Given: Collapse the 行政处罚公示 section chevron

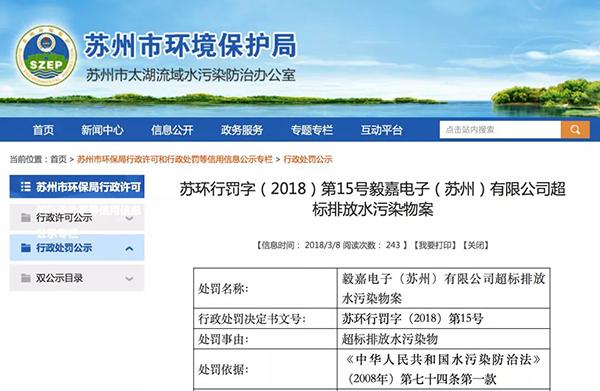Looking at the screenshot, I should pos(129,249).
